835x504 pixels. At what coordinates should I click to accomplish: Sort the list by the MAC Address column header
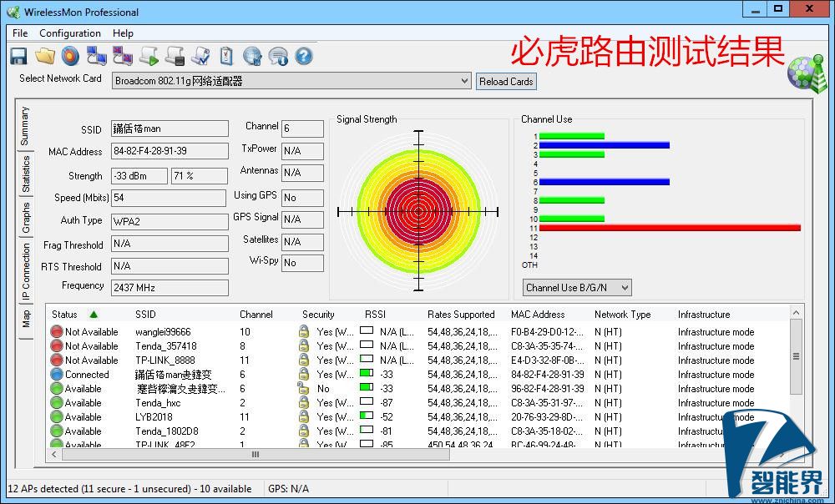(x=538, y=315)
